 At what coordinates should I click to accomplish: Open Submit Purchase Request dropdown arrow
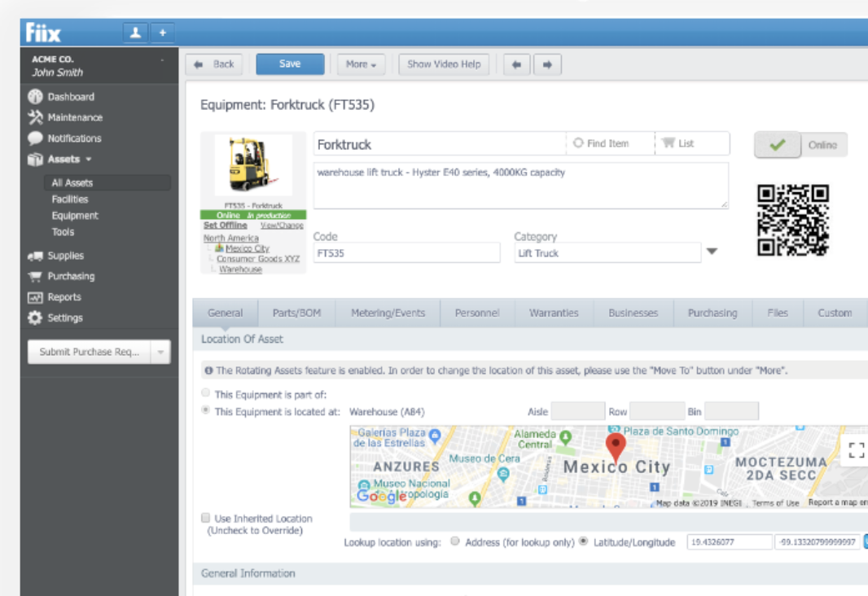160,352
